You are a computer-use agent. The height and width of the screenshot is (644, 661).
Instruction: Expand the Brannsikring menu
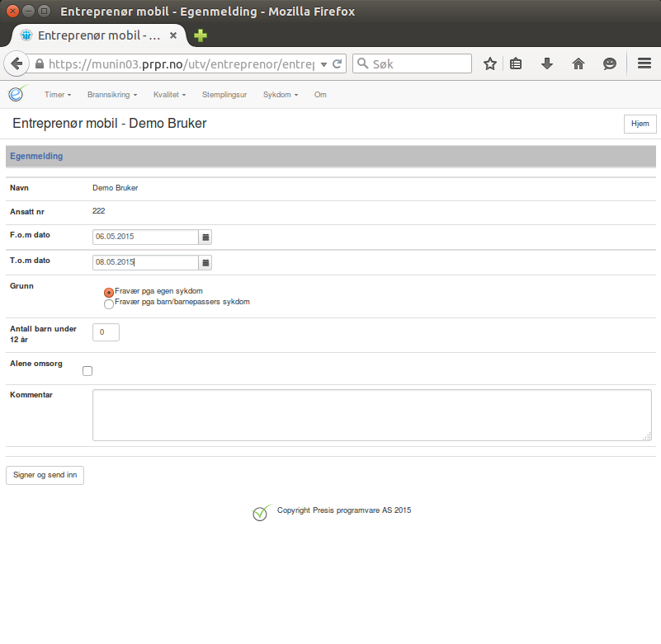click(x=112, y=95)
